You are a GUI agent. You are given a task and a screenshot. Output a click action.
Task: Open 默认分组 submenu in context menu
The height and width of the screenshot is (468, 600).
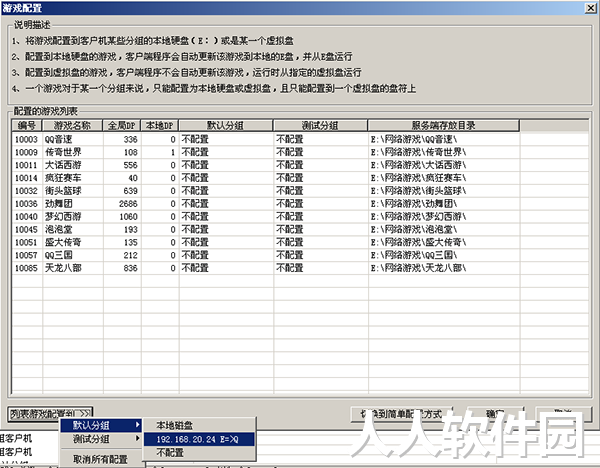pos(101,425)
